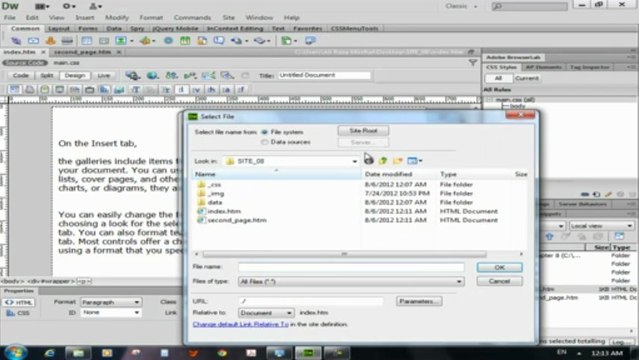This screenshot has width=639, height=360.
Task: Select the Data sources radio button
Action: (x=264, y=142)
